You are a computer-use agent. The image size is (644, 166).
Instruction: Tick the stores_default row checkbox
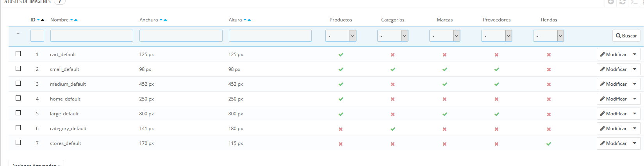[18, 143]
